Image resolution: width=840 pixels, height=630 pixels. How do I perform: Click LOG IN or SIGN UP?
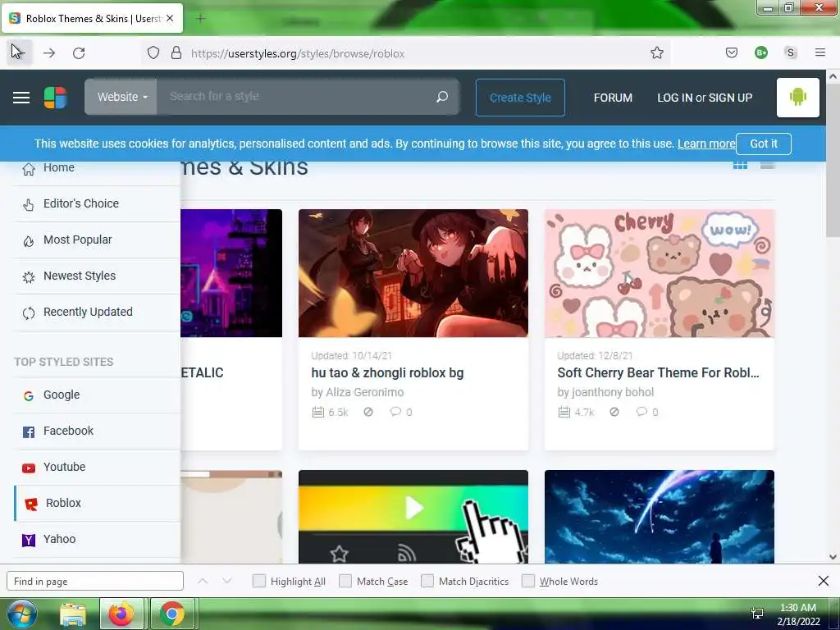click(705, 98)
